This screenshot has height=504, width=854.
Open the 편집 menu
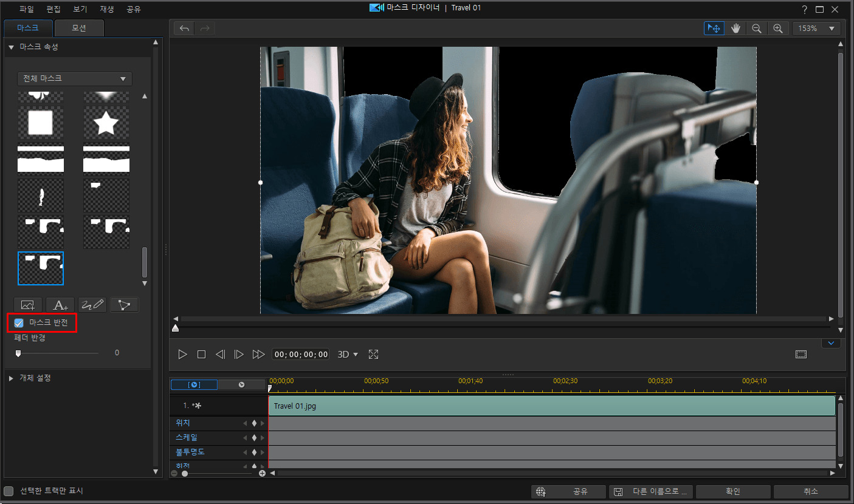pyautogui.click(x=53, y=9)
